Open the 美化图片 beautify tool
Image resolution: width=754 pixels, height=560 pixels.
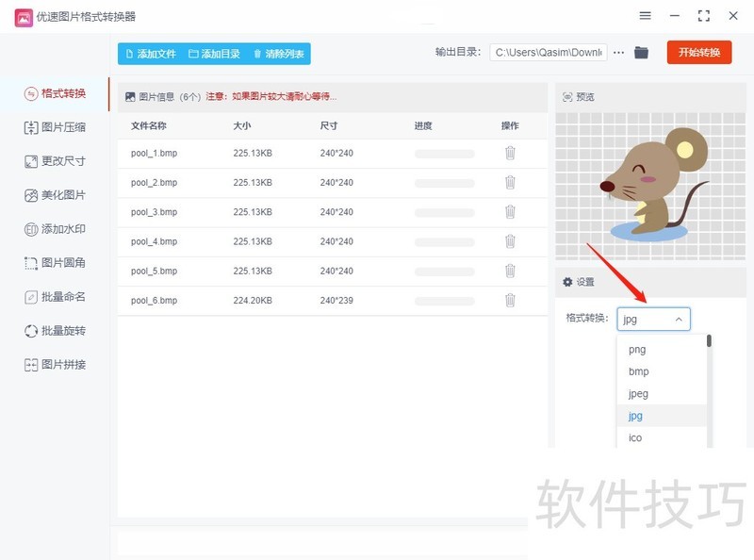tap(57, 195)
